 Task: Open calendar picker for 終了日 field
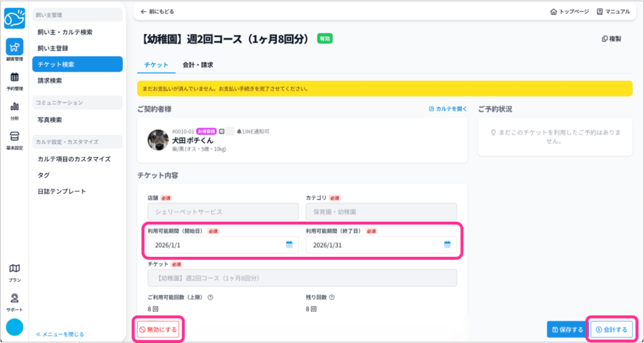pyautogui.click(x=447, y=245)
